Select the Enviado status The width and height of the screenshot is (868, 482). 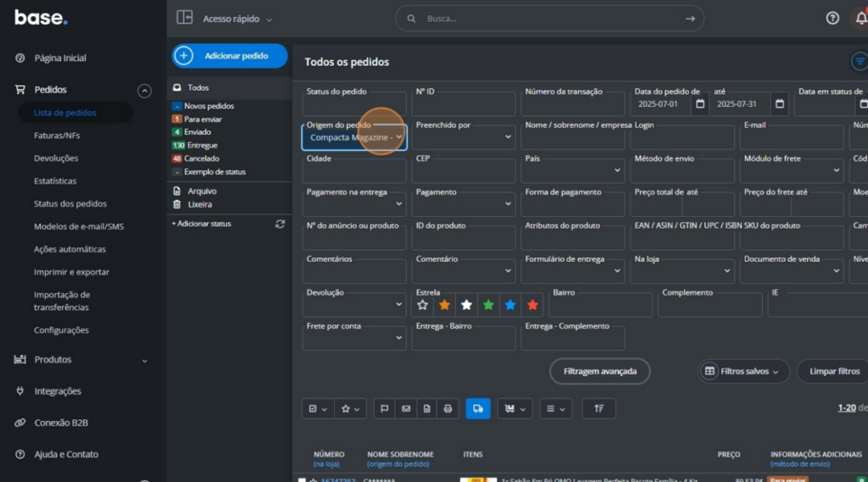198,132
